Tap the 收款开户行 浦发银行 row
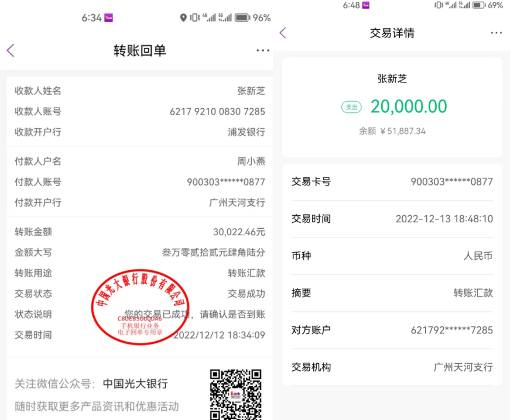510x420 pixels. pyautogui.click(x=139, y=132)
